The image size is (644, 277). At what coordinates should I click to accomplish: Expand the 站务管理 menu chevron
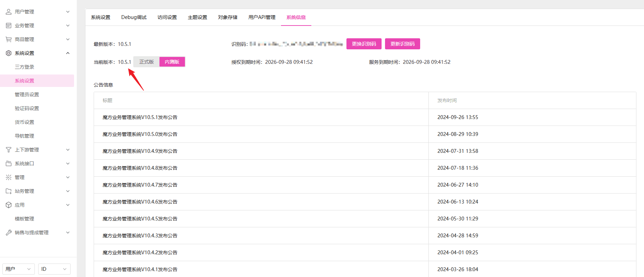[68, 191]
